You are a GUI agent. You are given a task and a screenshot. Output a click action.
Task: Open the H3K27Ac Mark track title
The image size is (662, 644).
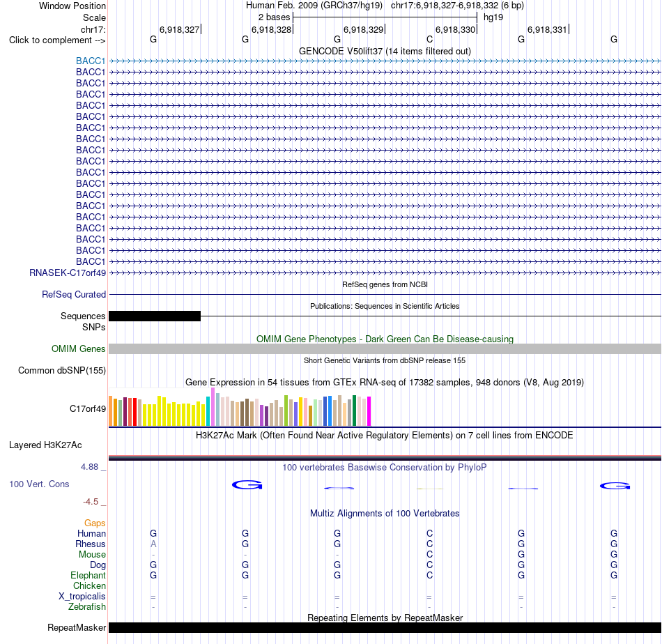point(384,436)
